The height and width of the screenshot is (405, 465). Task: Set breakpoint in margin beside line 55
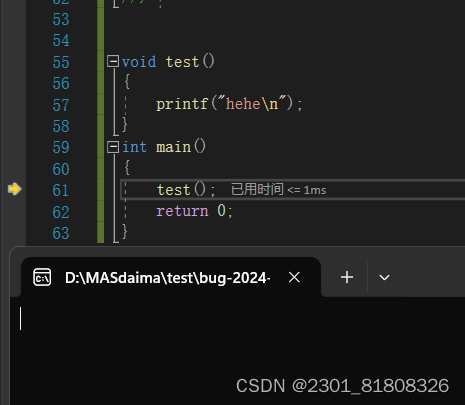pos(13,62)
